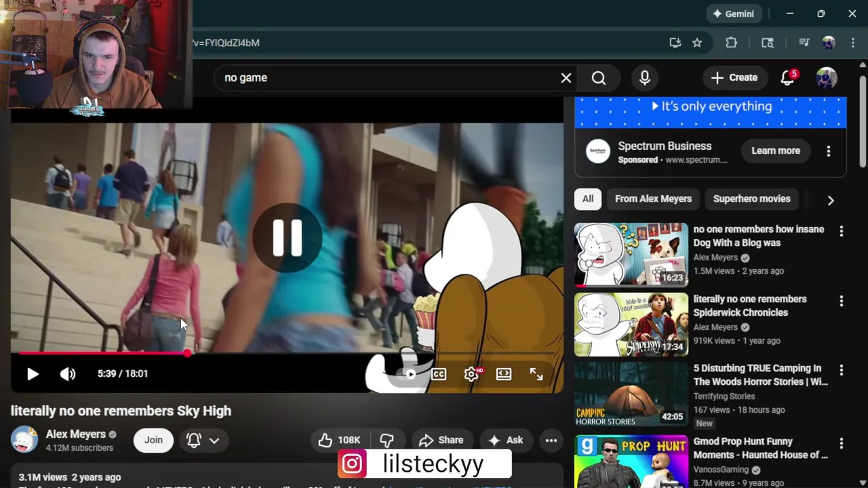Start voice search with microphone
The height and width of the screenshot is (488, 868).
[x=645, y=78]
